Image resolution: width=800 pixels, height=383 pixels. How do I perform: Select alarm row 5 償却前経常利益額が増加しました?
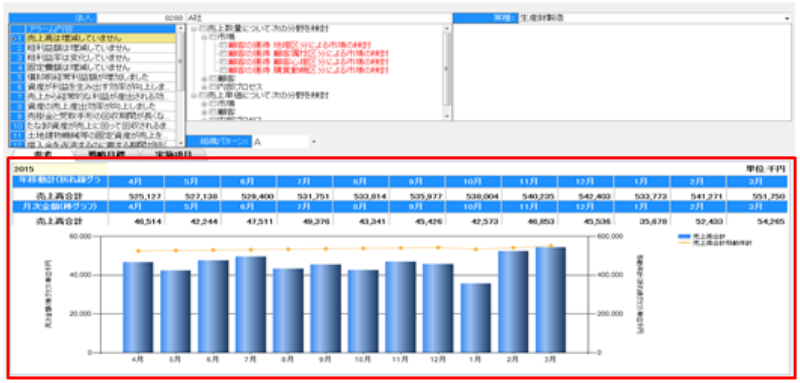click(101, 77)
